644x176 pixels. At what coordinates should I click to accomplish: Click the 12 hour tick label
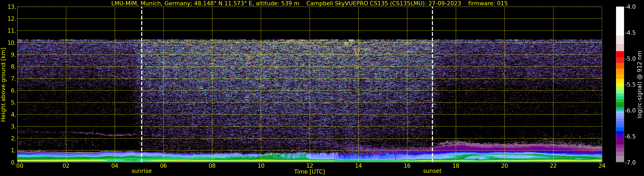coord(310,166)
